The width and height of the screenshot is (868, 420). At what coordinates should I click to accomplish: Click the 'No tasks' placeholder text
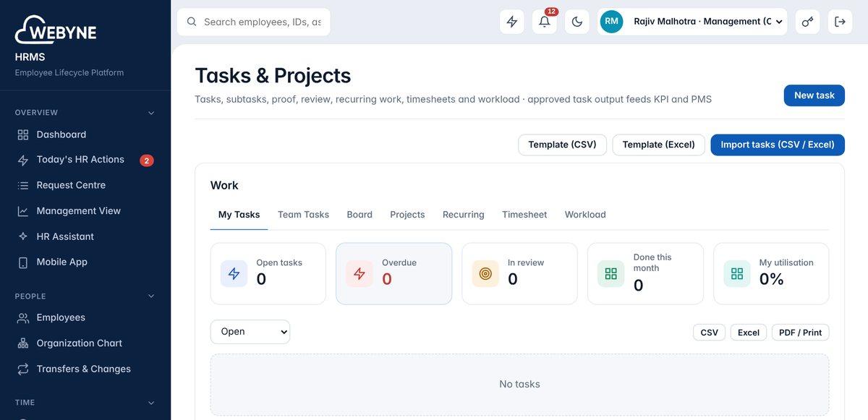pos(519,385)
